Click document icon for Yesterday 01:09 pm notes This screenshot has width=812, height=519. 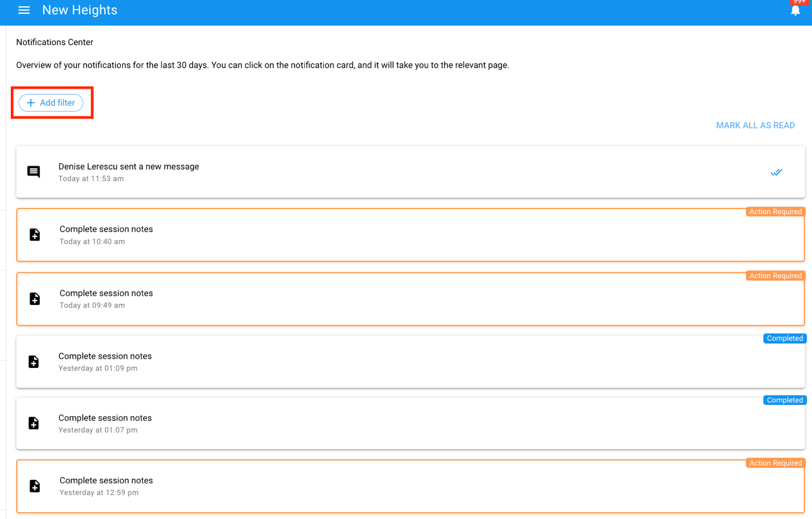(x=33, y=362)
